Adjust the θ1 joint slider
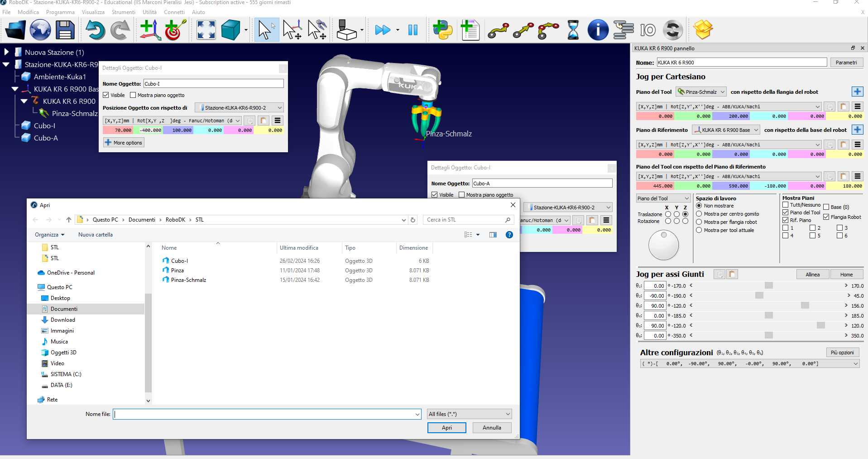868x459 pixels. point(769,286)
